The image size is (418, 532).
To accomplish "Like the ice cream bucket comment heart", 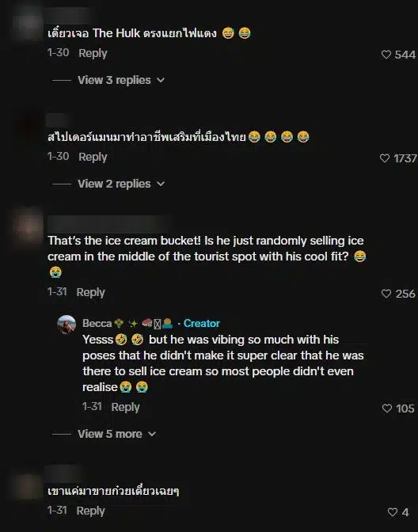I will click(386, 294).
